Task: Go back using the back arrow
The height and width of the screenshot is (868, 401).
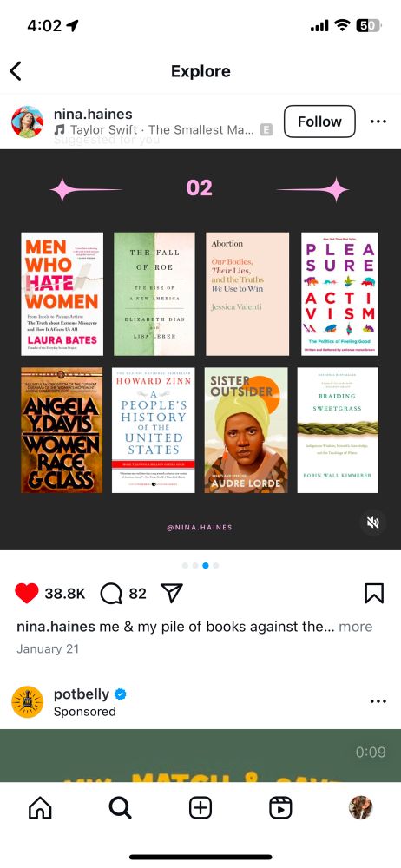Action: point(16,71)
